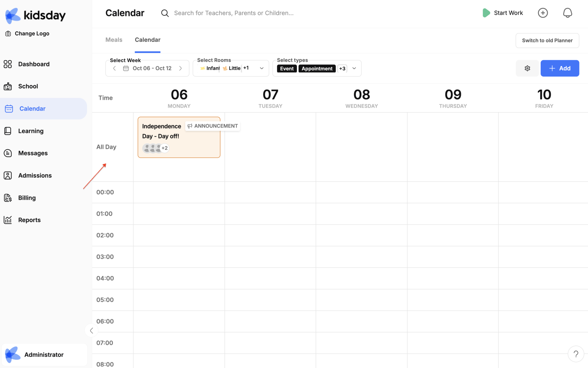Click the search magnifier icon
588x368 pixels.
(x=165, y=13)
